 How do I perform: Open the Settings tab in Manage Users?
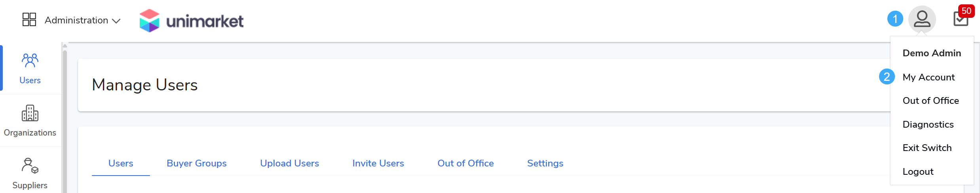point(545,163)
